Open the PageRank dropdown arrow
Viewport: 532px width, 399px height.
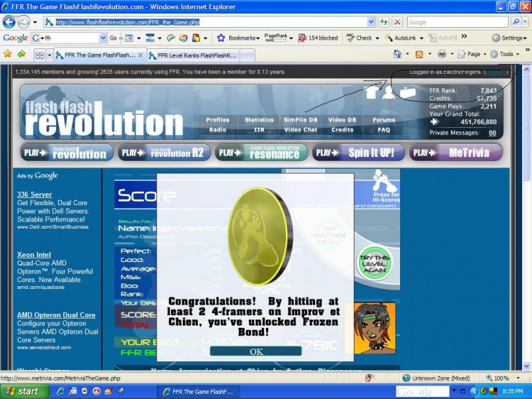pyautogui.click(x=291, y=38)
